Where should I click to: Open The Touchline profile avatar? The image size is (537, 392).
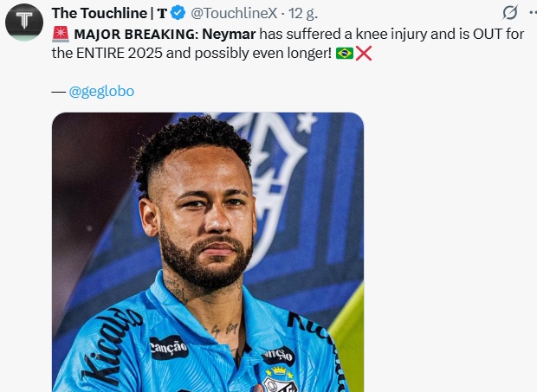pyautogui.click(x=24, y=22)
